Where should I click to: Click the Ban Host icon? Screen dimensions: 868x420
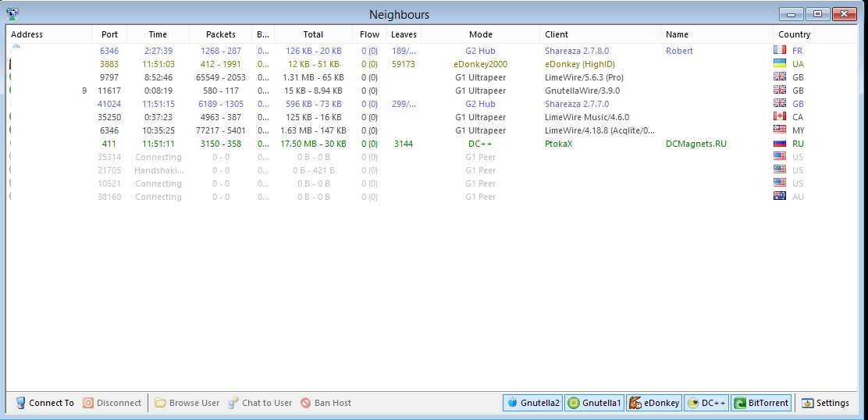pos(306,403)
